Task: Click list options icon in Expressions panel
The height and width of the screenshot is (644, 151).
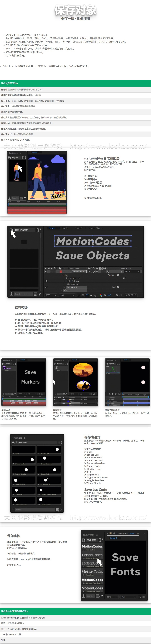Action: [x=57, y=510]
